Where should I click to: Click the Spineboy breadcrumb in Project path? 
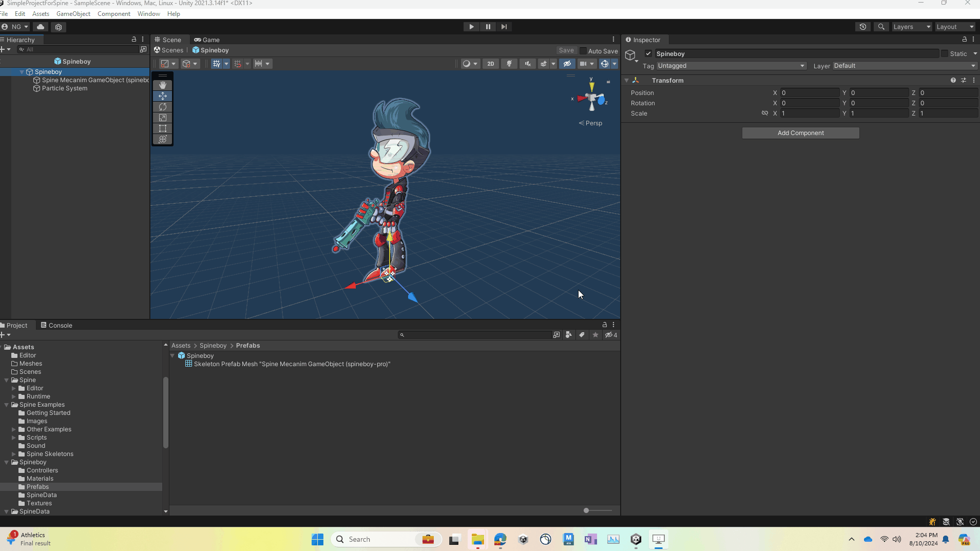[x=213, y=346]
